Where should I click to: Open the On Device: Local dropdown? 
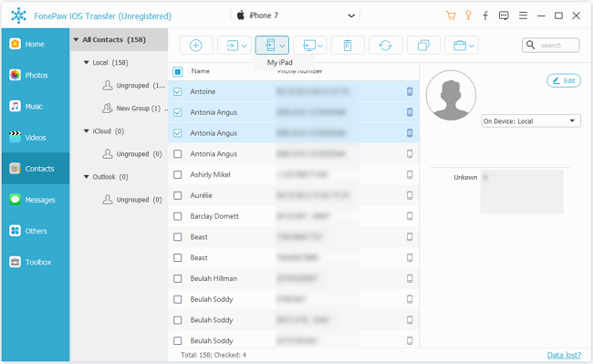click(x=531, y=121)
